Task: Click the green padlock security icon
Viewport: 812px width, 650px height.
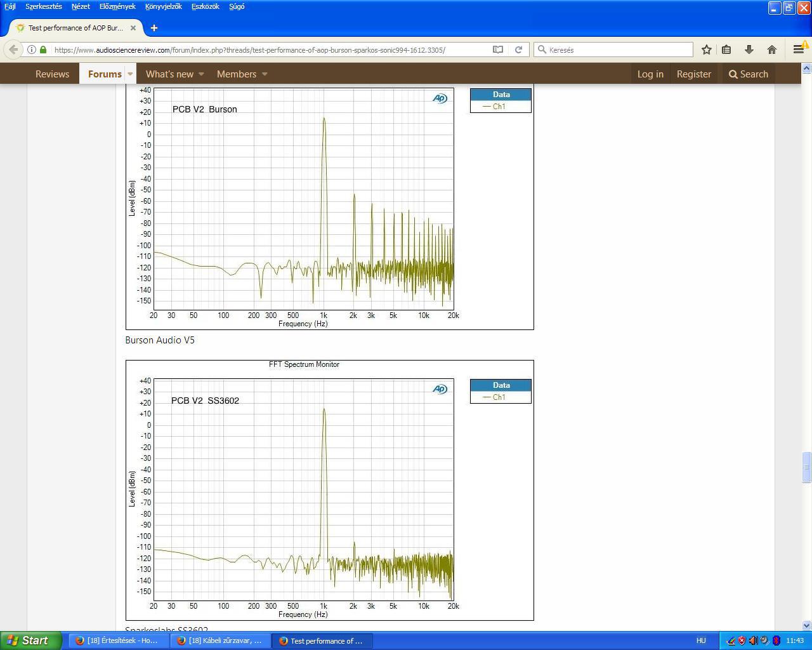Action: [43, 50]
